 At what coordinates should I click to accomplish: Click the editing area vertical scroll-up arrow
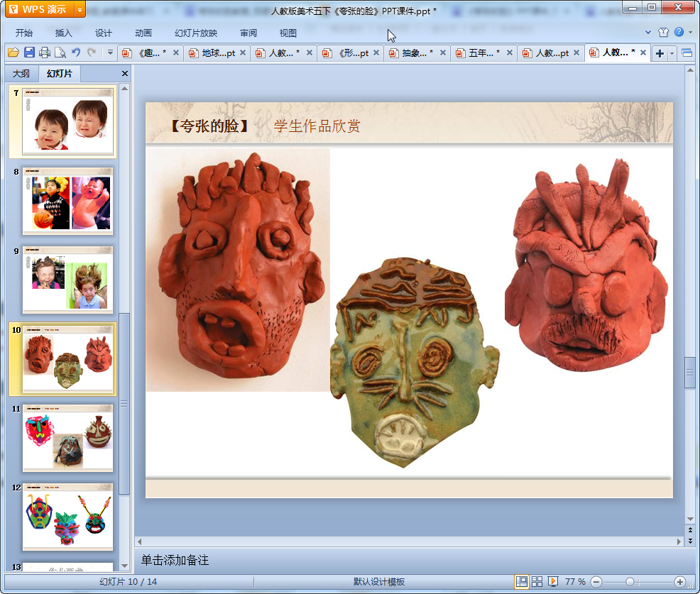point(690,70)
